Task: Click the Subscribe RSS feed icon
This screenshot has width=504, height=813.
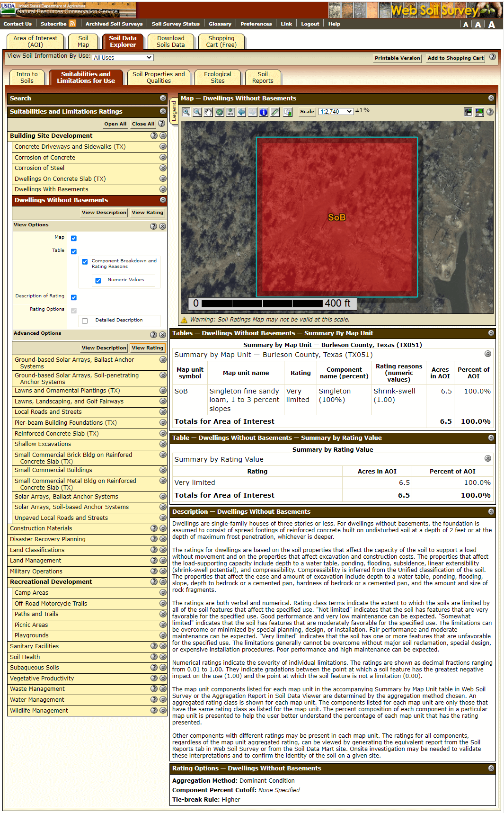Action: tap(72, 23)
